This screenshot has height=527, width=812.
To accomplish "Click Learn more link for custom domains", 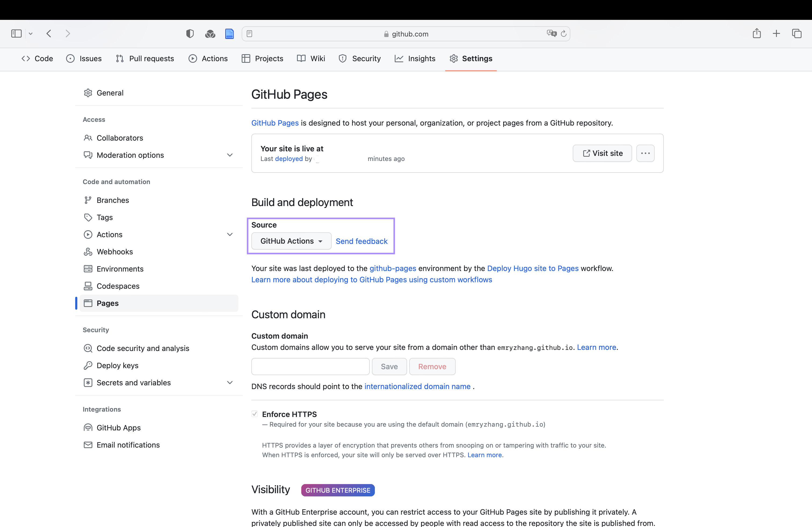I will [596, 347].
